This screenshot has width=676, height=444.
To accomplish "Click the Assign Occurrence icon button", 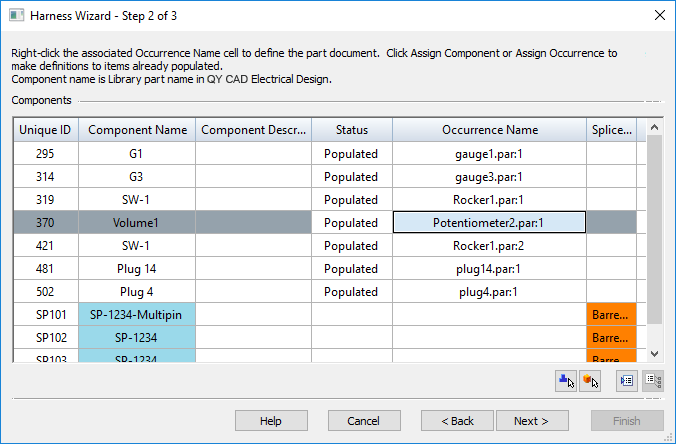I will point(589,380).
